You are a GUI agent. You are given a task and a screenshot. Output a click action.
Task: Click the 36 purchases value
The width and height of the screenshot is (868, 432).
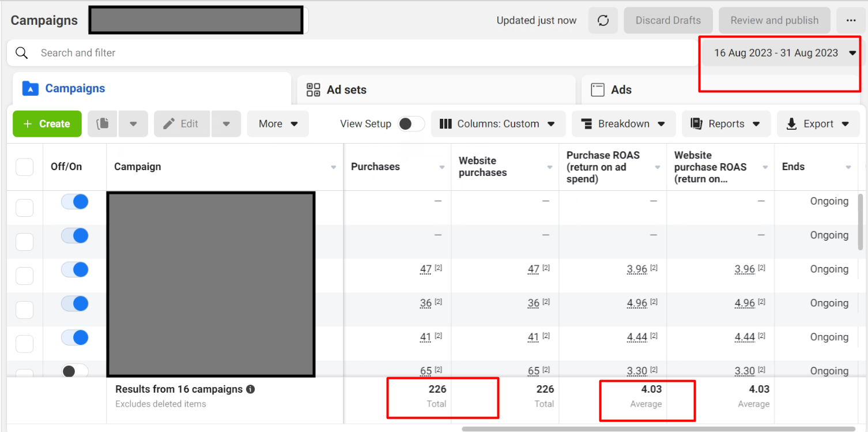click(425, 303)
